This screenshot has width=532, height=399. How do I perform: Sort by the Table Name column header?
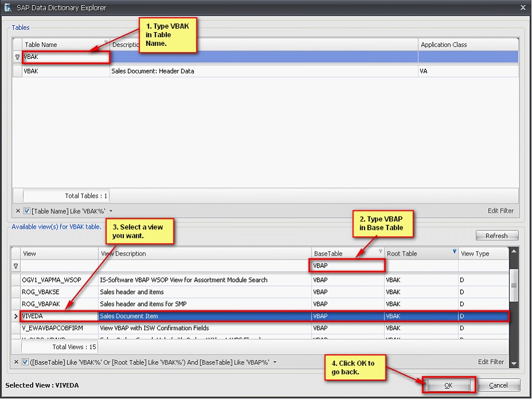pos(66,44)
